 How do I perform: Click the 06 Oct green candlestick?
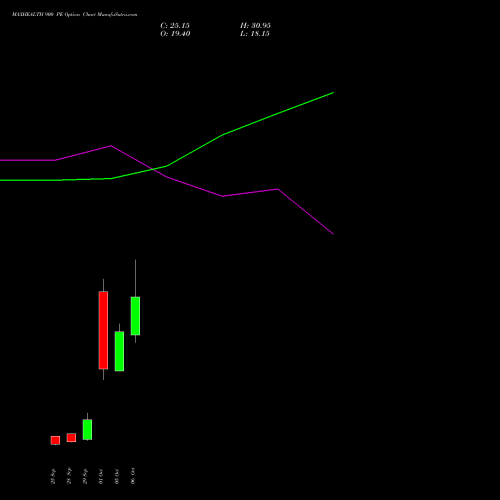(x=135, y=316)
